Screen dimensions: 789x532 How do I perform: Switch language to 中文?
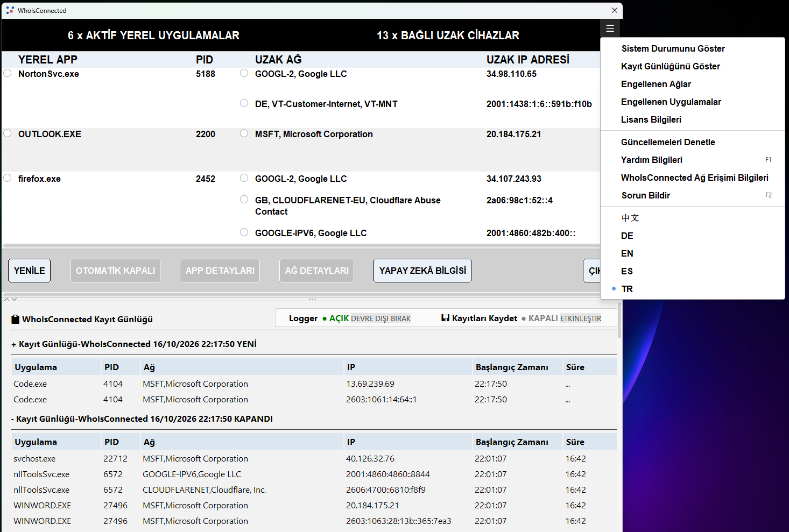(693, 218)
